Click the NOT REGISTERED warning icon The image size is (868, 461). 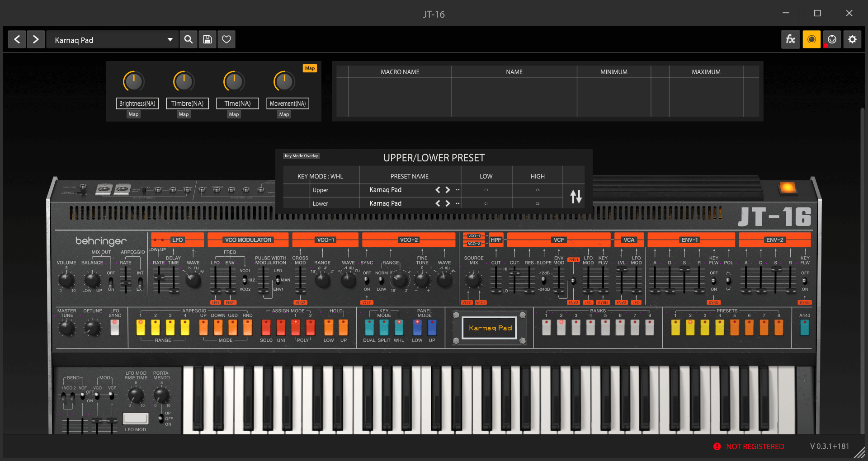pyautogui.click(x=717, y=447)
